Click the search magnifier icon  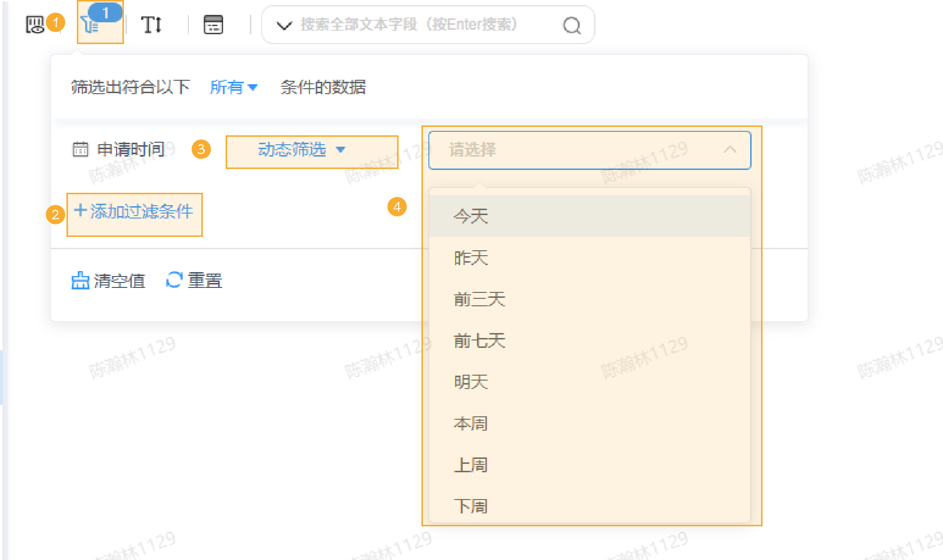coord(571,25)
